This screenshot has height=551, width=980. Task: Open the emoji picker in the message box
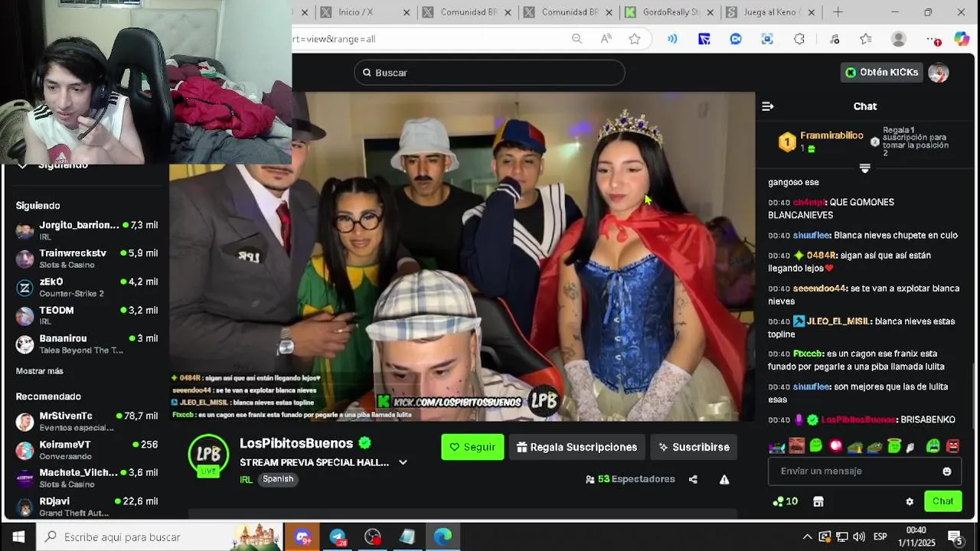pos(947,471)
